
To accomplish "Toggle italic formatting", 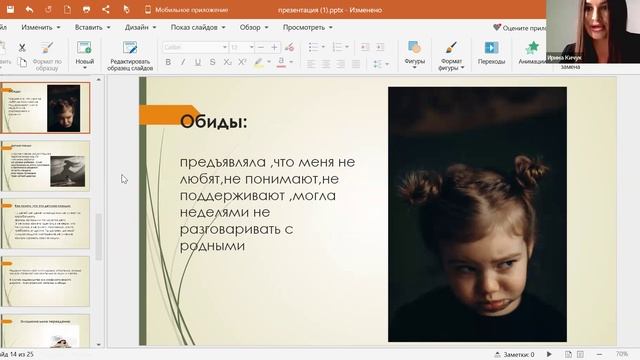I will pos(183,62).
